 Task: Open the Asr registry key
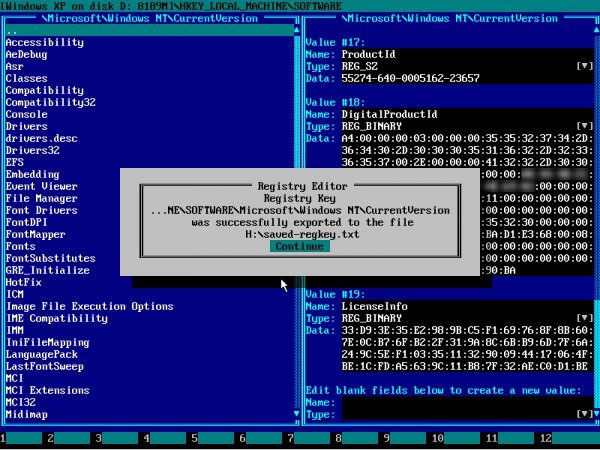coord(15,66)
